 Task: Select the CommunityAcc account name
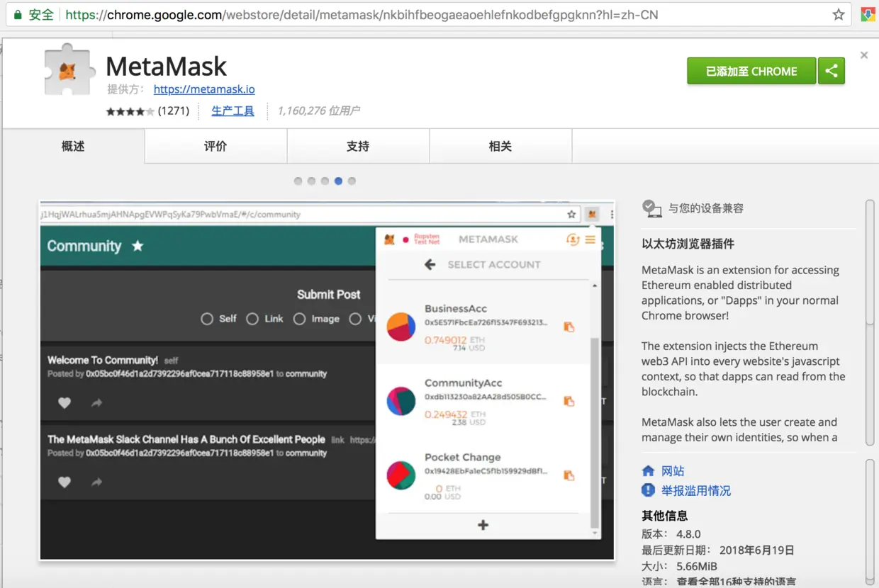[x=464, y=383]
